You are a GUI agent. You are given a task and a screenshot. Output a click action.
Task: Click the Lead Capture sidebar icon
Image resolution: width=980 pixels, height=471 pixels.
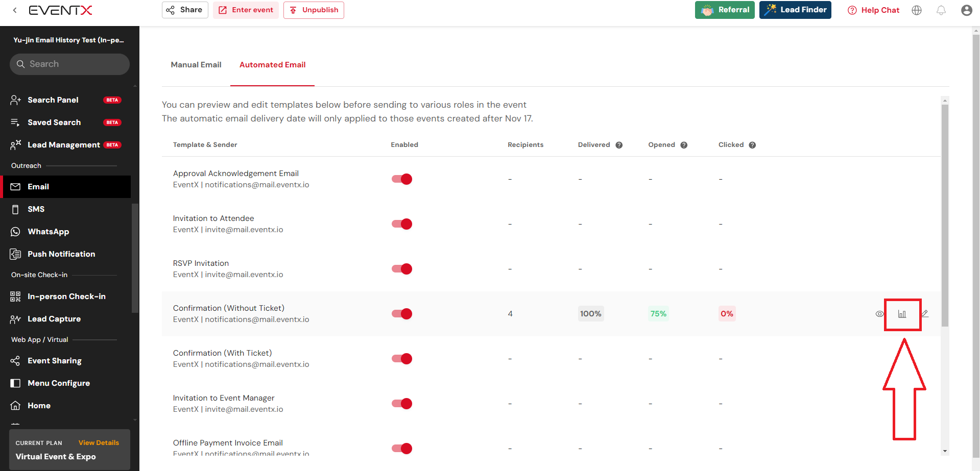(15, 319)
